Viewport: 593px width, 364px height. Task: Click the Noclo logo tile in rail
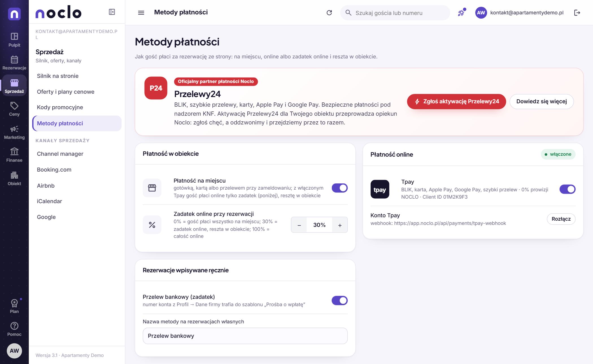click(14, 14)
